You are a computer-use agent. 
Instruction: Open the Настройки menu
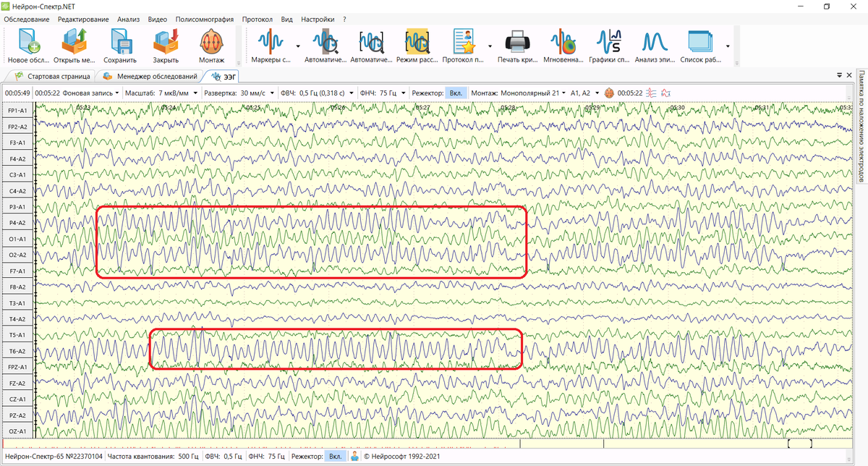[x=318, y=19]
